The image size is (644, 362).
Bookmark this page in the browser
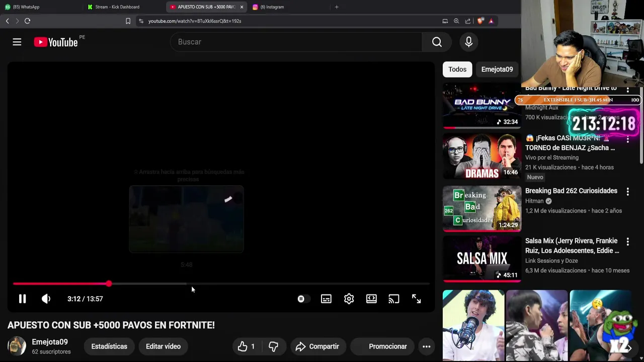[128, 21]
